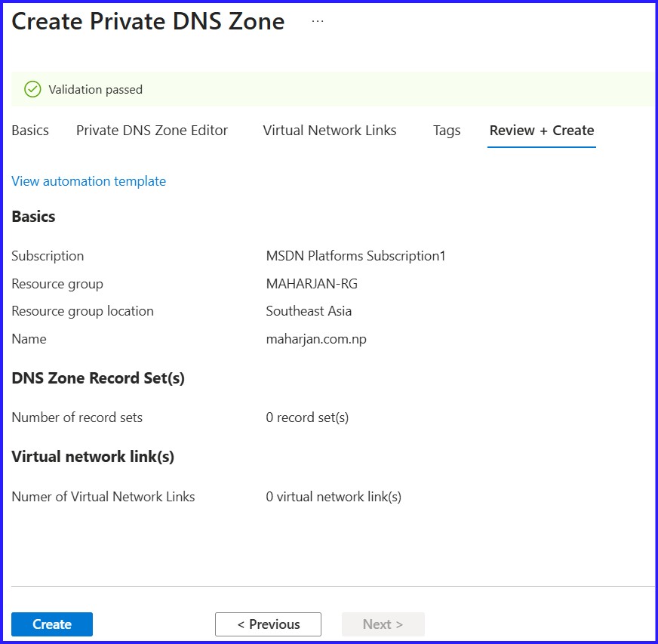Select the 0 record set(s) value
The image size is (658, 644).
tap(306, 418)
